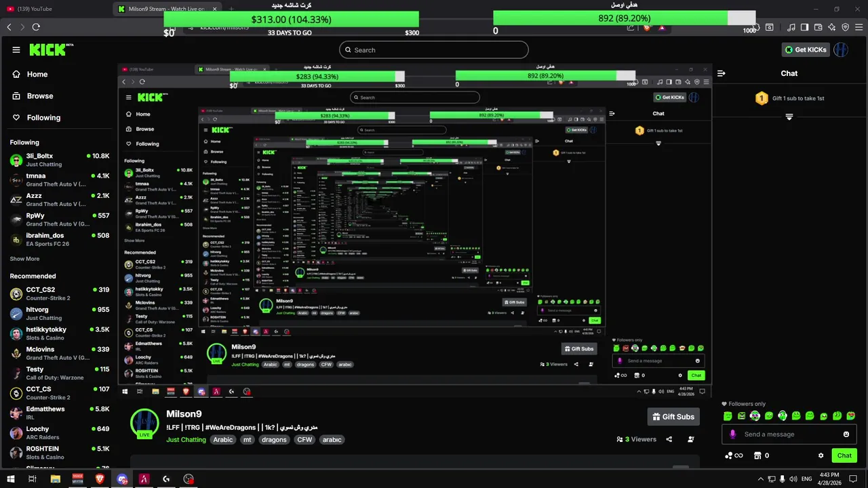
Task: Open the Brave Rewards triangle icon
Action: (661, 28)
